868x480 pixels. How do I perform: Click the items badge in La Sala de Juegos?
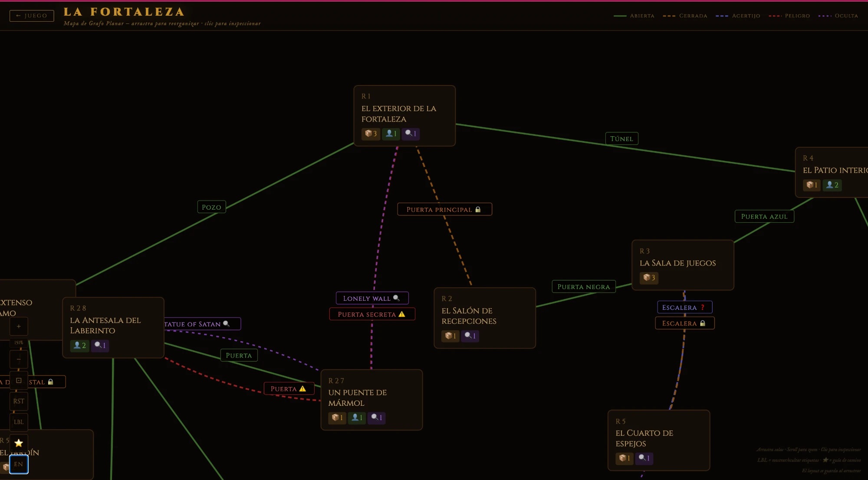click(x=649, y=278)
